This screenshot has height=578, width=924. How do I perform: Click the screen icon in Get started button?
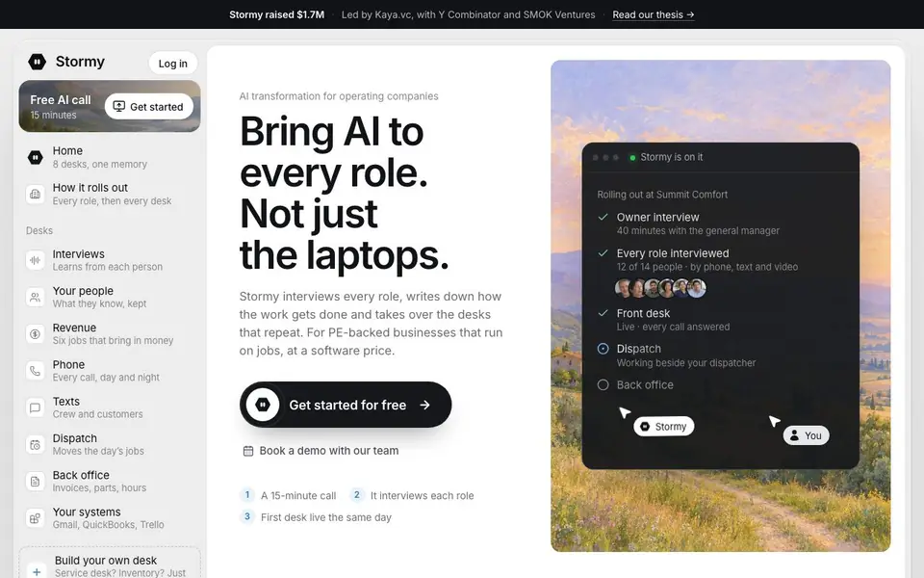pyautogui.click(x=119, y=106)
